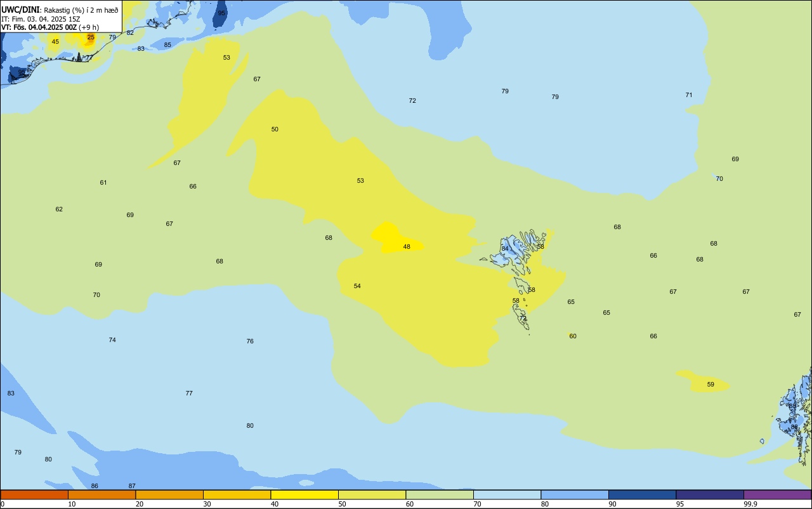Viewport: 812px width, 509px height.
Task: Click the UWC/DINI title text
Action: point(20,10)
